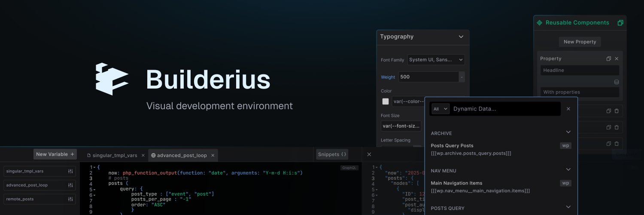Close the advanced_post_loop tab
Image resolution: width=644 pixels, height=215 pixels.
pyautogui.click(x=213, y=155)
